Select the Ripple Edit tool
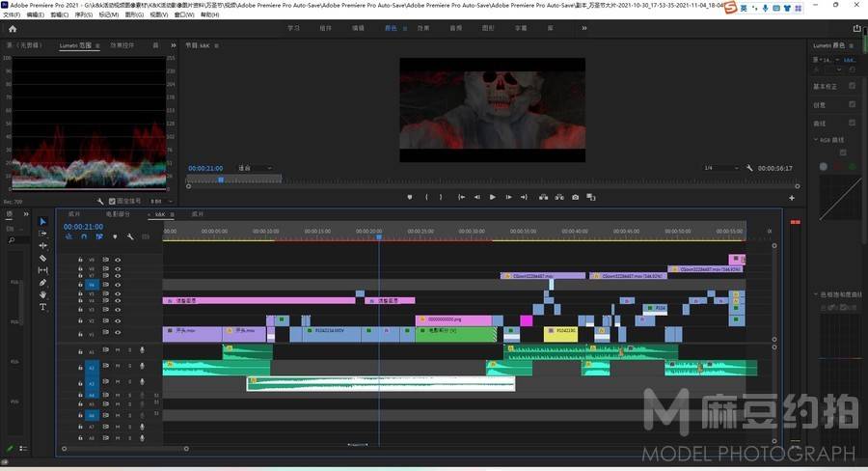The width and height of the screenshot is (868, 471). coord(42,245)
